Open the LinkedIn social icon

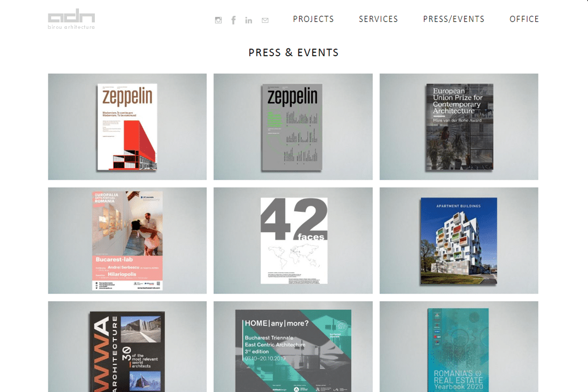pos(249,20)
